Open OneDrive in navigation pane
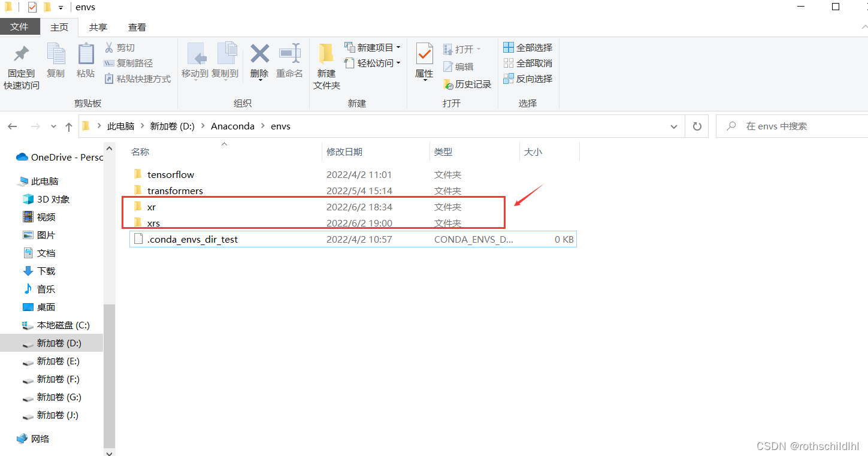This screenshot has height=456, width=868. point(59,157)
